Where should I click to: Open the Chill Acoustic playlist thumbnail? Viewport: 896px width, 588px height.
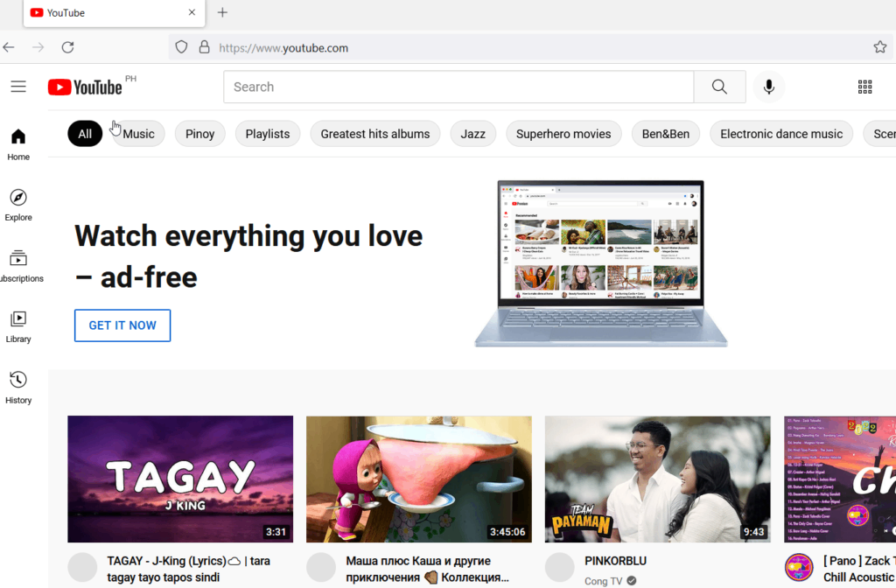click(840, 479)
